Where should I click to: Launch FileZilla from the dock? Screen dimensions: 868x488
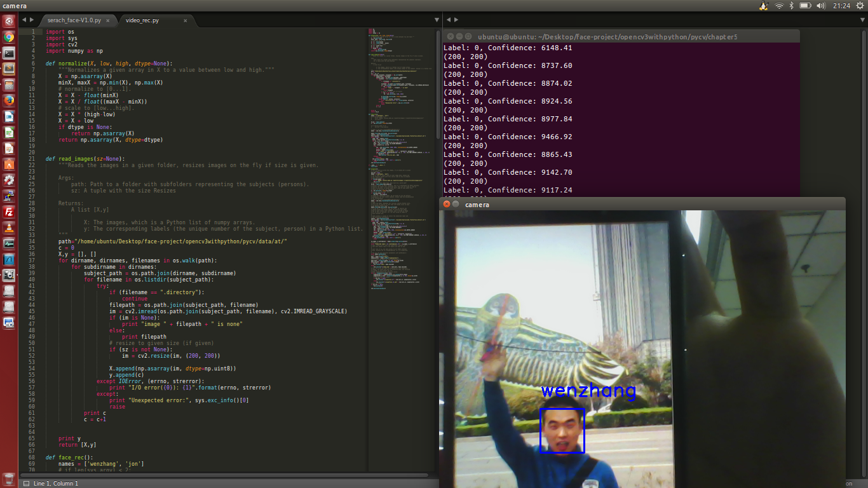[9, 212]
